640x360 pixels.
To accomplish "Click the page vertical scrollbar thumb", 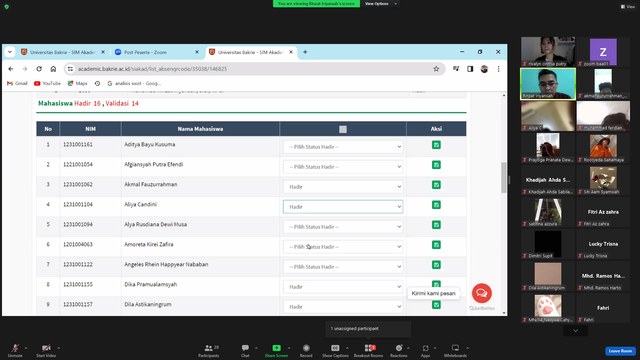I will tap(504, 178).
